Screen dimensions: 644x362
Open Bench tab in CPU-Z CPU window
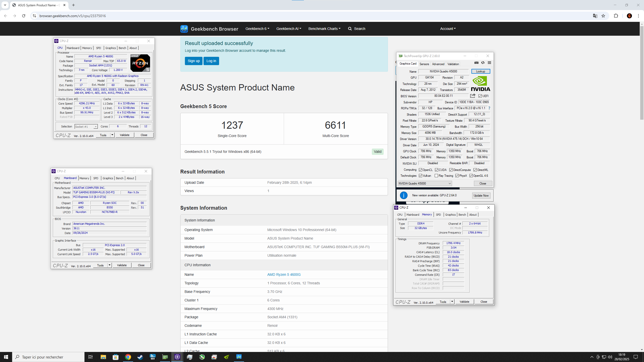tap(122, 48)
